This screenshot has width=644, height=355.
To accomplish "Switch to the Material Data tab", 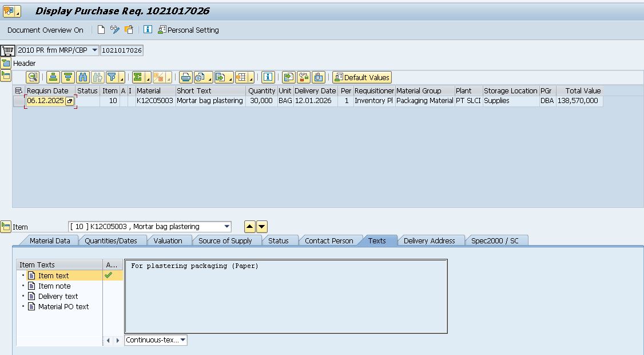I will 50,240.
